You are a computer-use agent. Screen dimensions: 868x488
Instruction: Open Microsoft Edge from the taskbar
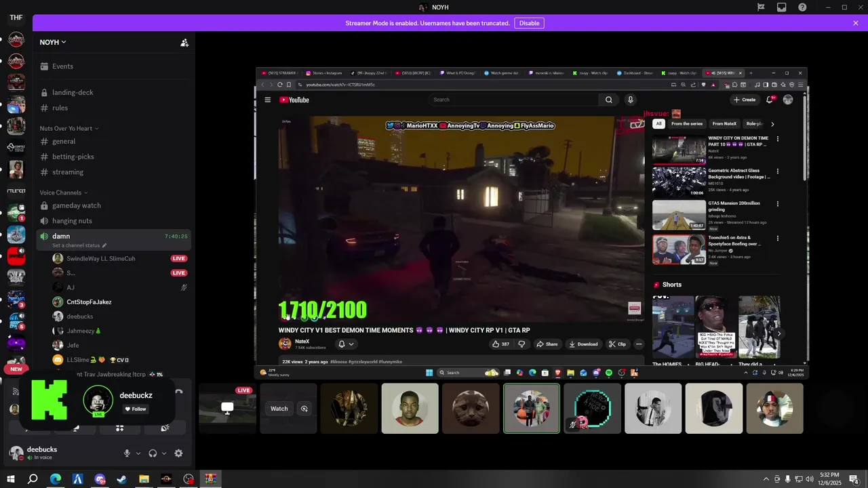56,479
